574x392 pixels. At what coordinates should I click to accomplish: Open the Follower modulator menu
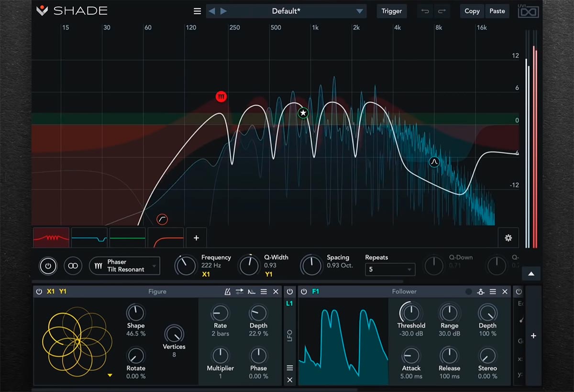tap(493, 292)
